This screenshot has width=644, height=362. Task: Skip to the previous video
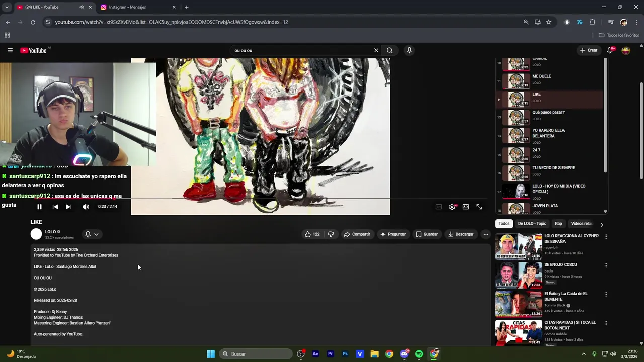[55, 207]
